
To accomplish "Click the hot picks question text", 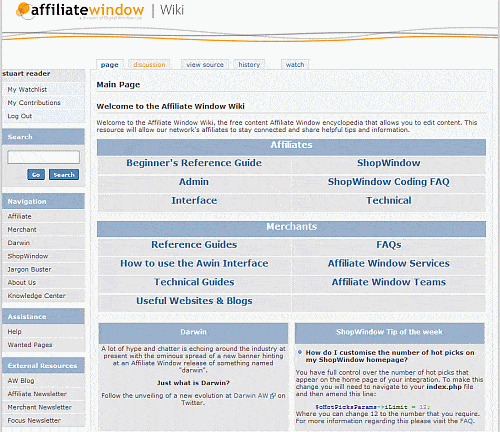I will click(x=390, y=356).
